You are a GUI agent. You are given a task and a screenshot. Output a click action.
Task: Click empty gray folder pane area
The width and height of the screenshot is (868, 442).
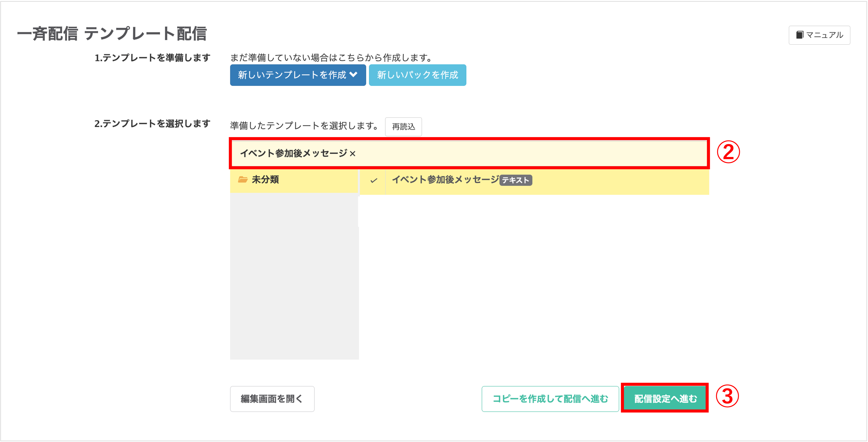pyautogui.click(x=294, y=276)
